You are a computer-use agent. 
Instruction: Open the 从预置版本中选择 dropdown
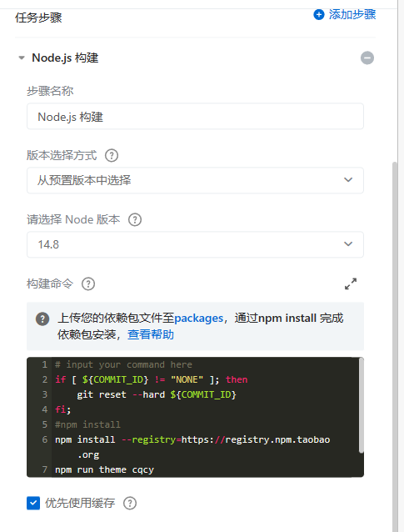[x=195, y=180]
